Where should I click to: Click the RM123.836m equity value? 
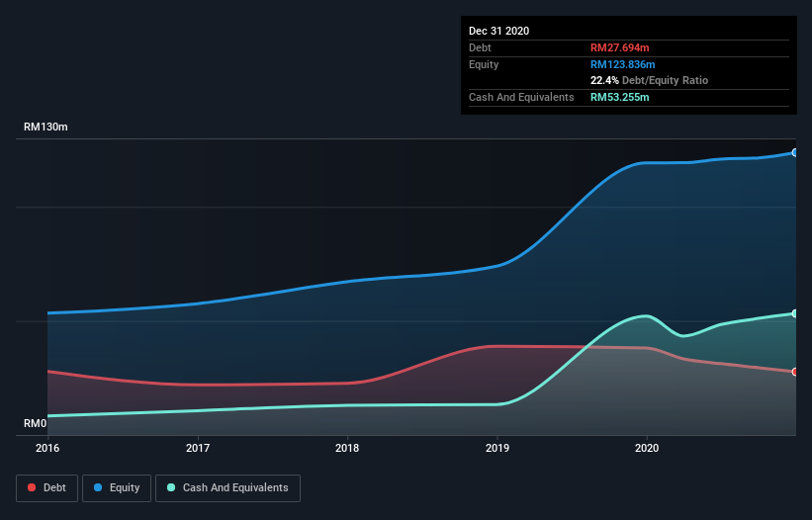tap(622, 64)
